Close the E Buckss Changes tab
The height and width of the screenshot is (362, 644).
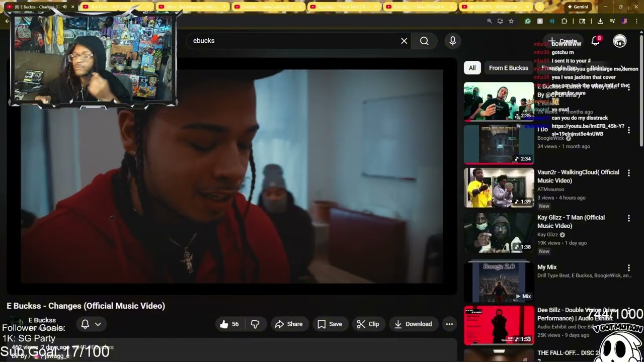click(x=72, y=7)
